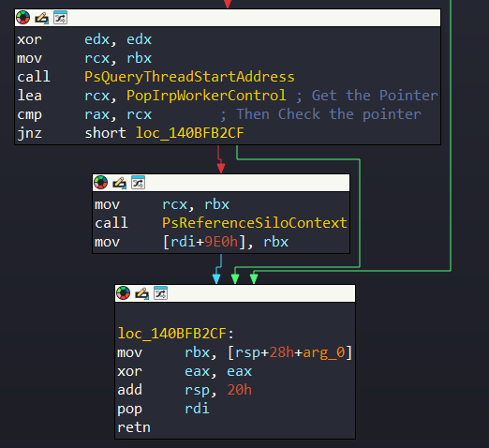The image size is (489, 448).
Task: Select the PsQueryThreadStartAddress function name
Action: click(189, 77)
